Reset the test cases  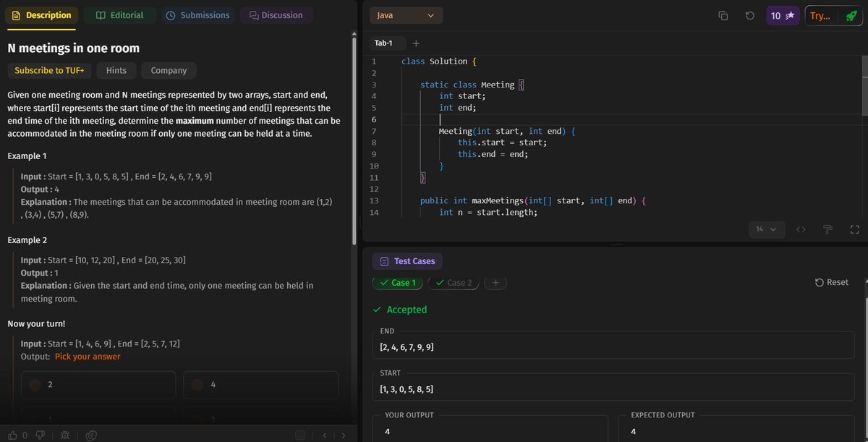831,282
